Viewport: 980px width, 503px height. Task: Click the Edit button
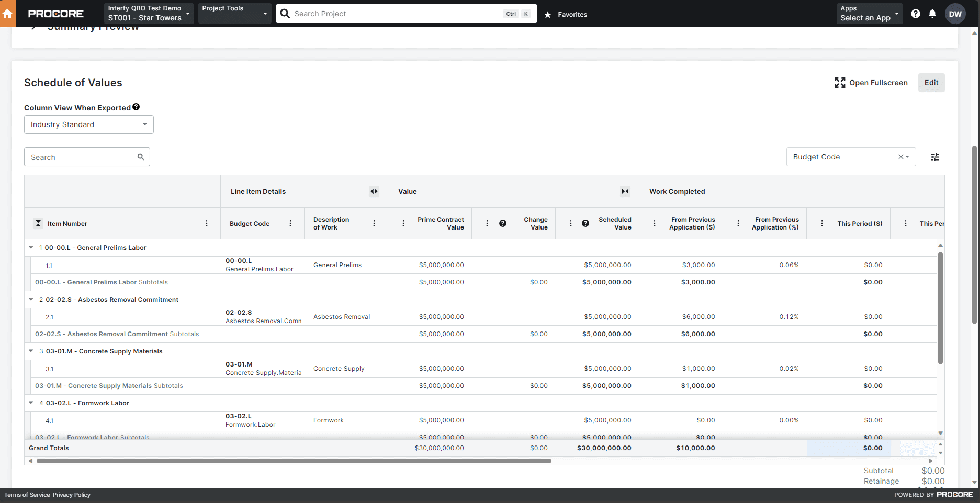coord(931,83)
